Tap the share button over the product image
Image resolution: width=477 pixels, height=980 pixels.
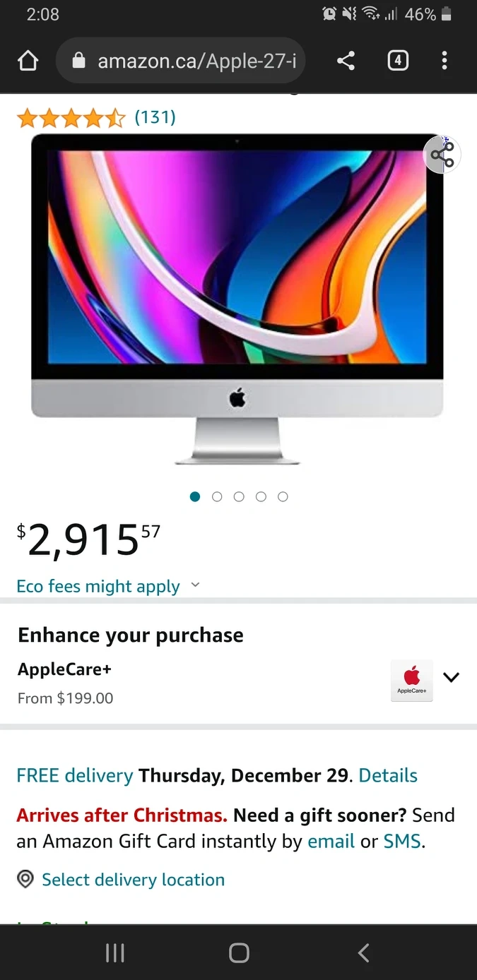point(442,155)
